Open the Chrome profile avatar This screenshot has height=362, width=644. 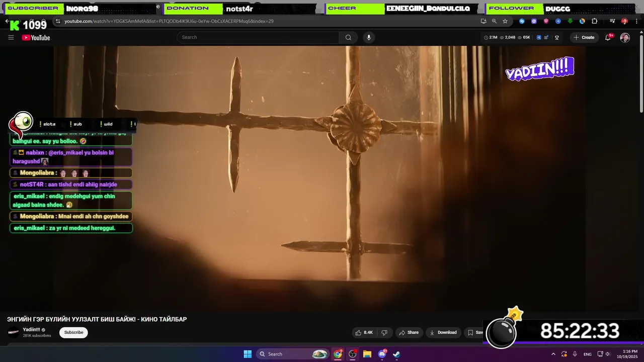624,21
